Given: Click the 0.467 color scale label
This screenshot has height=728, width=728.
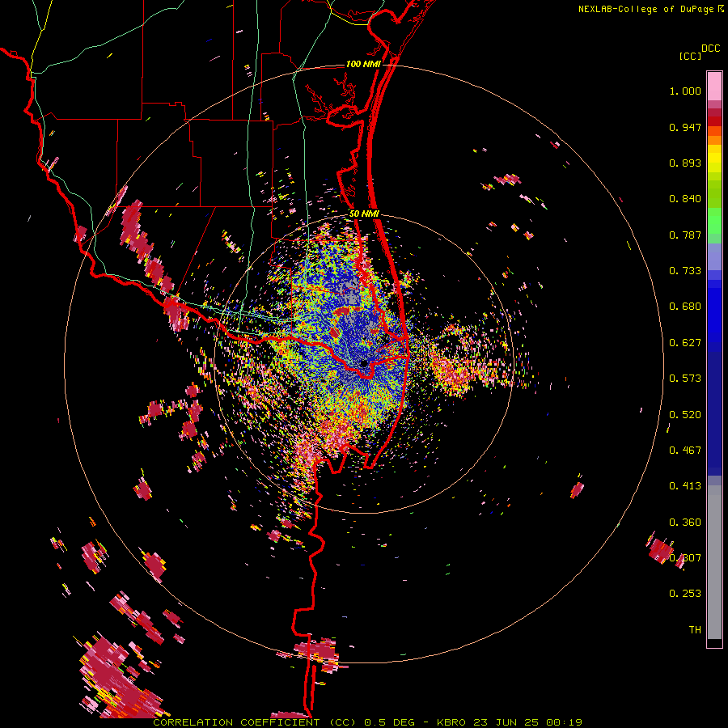Looking at the screenshot, I should tap(685, 451).
